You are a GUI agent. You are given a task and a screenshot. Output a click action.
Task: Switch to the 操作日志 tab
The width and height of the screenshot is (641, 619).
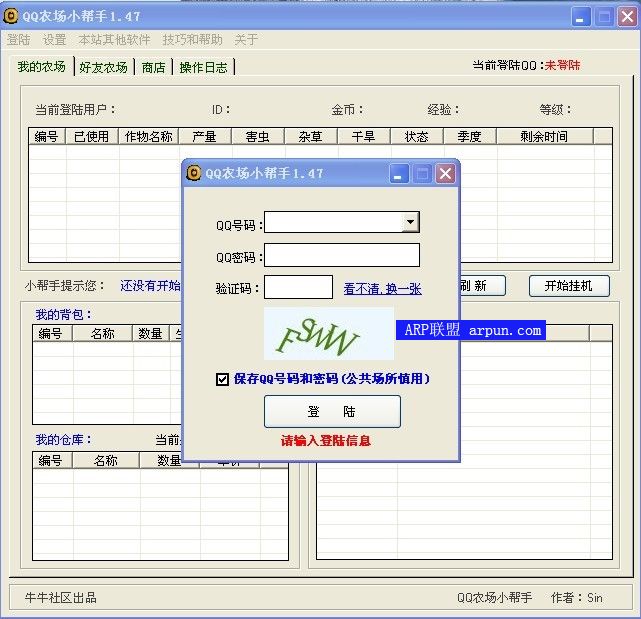[x=203, y=67]
